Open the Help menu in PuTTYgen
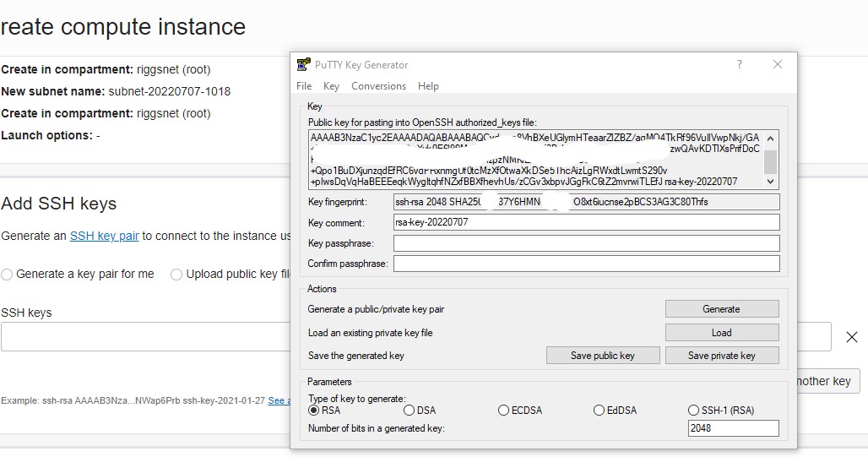The height and width of the screenshot is (457, 868). click(428, 86)
